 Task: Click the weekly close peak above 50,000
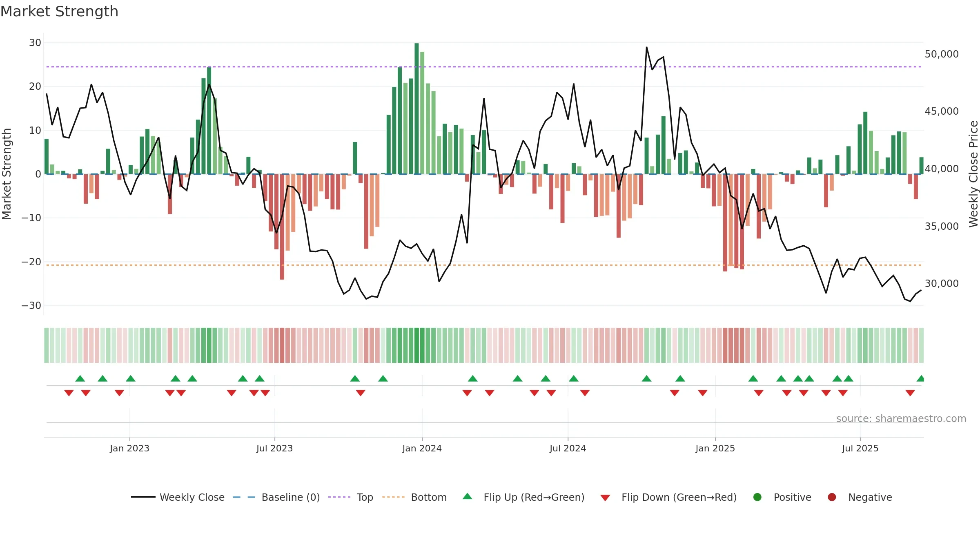646,47
